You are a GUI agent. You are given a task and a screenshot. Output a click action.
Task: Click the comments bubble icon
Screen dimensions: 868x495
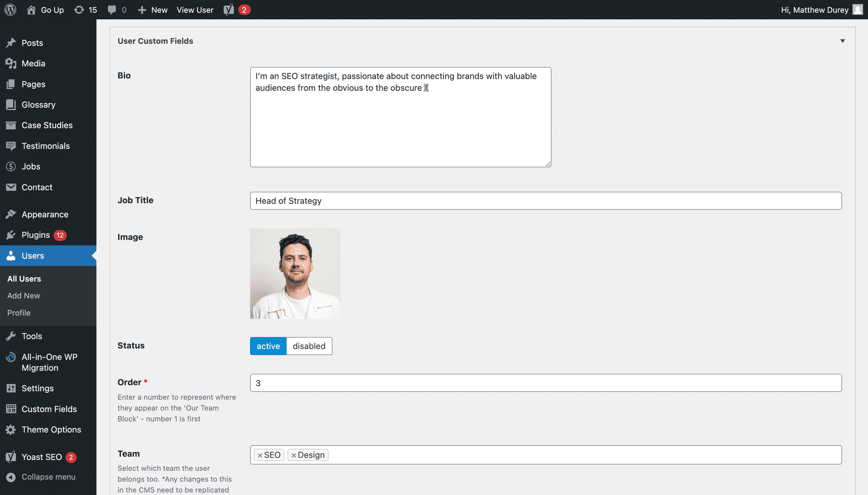pyautogui.click(x=112, y=9)
